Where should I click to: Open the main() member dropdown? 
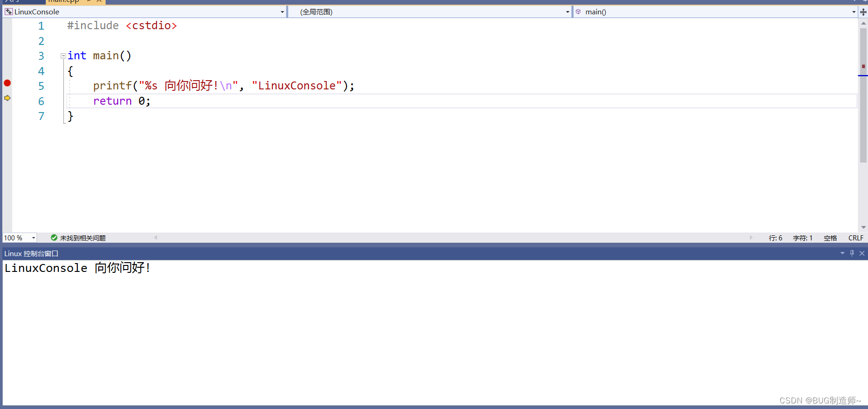tap(854, 12)
